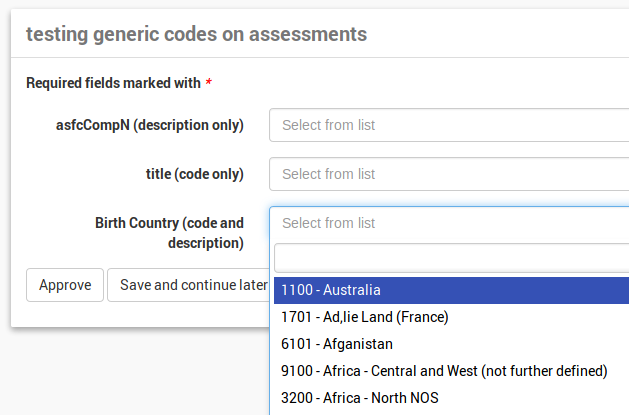Click the Required fields marked with text
629x415 pixels.
click(x=113, y=83)
